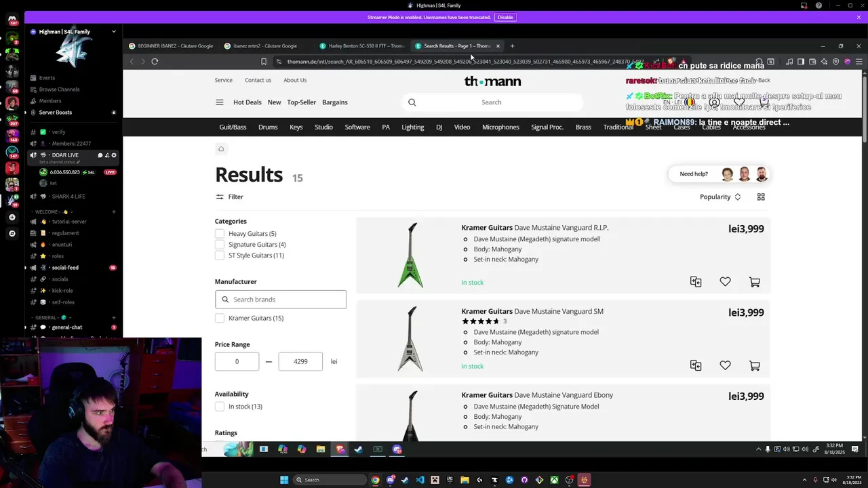868x488 pixels.
Task: Open the About Us link
Action: (295, 80)
